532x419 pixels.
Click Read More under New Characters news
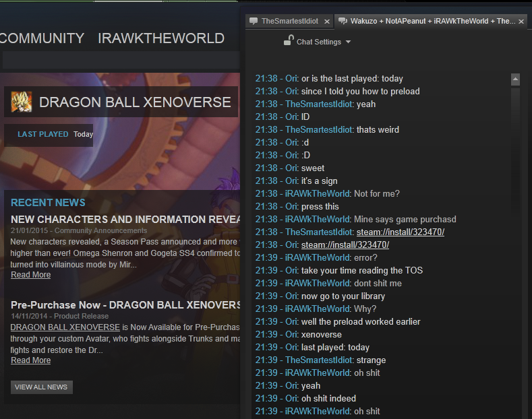tap(31, 275)
